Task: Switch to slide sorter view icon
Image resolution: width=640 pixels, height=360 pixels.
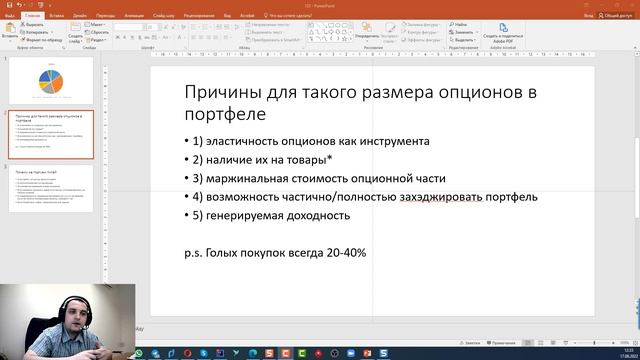Action: coord(540,343)
